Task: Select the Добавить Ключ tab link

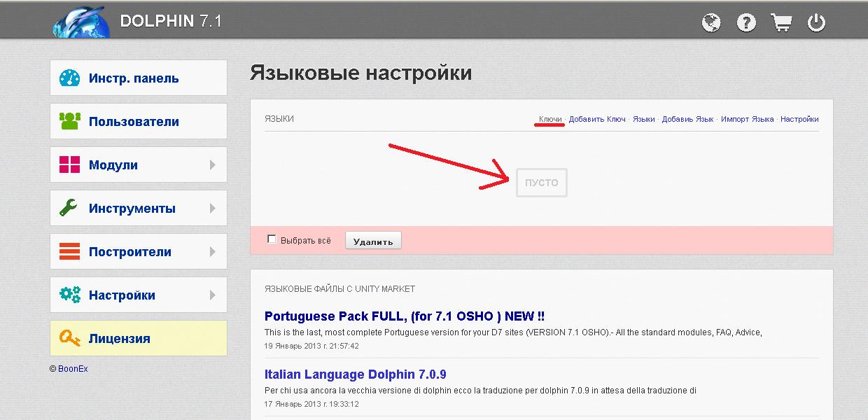Action: [597, 119]
